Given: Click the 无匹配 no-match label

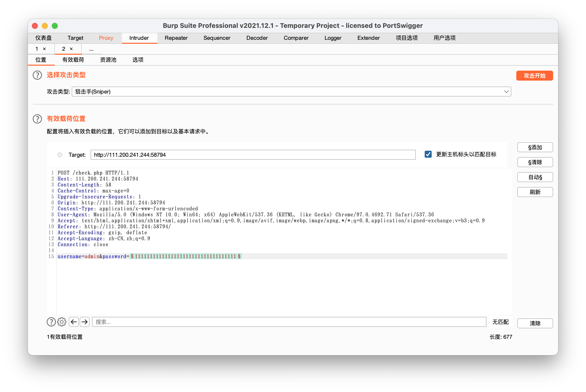Looking at the screenshot, I should [x=500, y=322].
